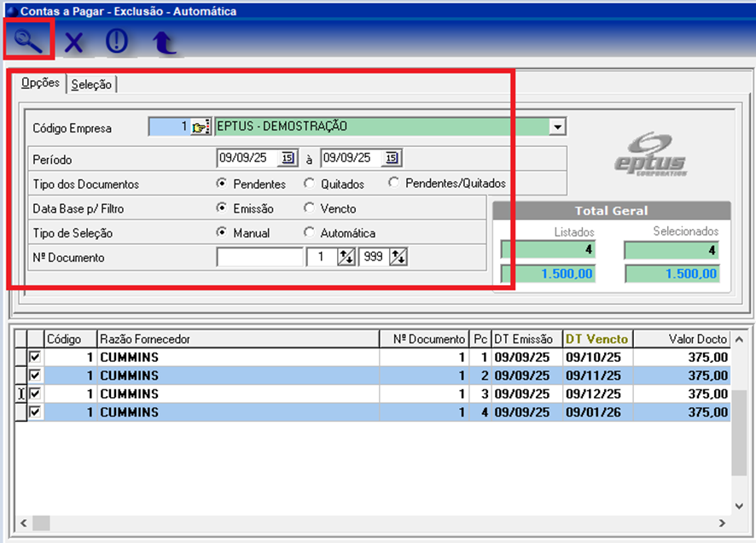Set selection type to Automática

point(309,233)
